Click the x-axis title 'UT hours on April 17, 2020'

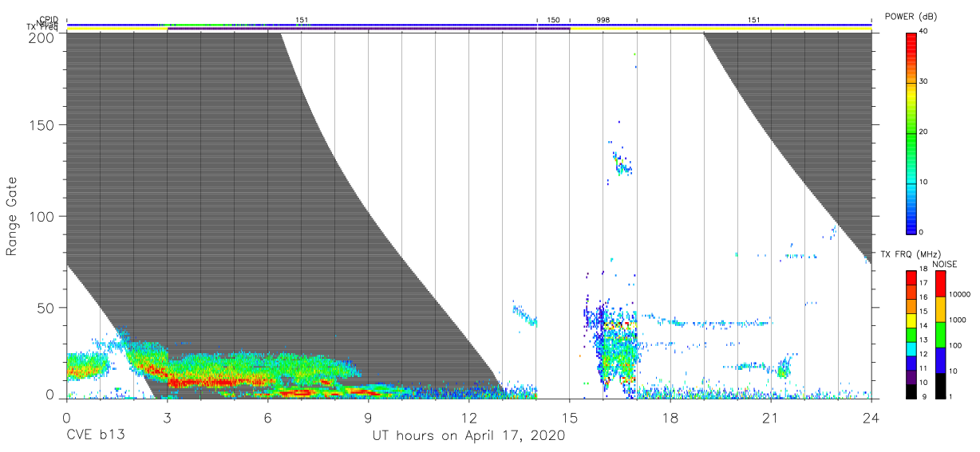(468, 436)
